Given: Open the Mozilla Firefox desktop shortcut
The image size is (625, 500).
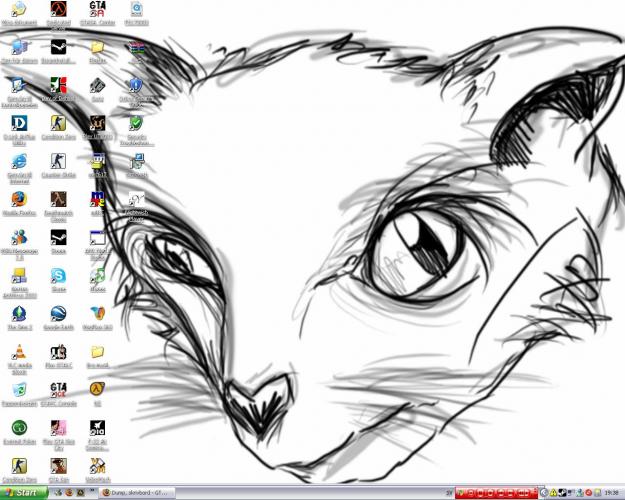Looking at the screenshot, I should (x=19, y=200).
